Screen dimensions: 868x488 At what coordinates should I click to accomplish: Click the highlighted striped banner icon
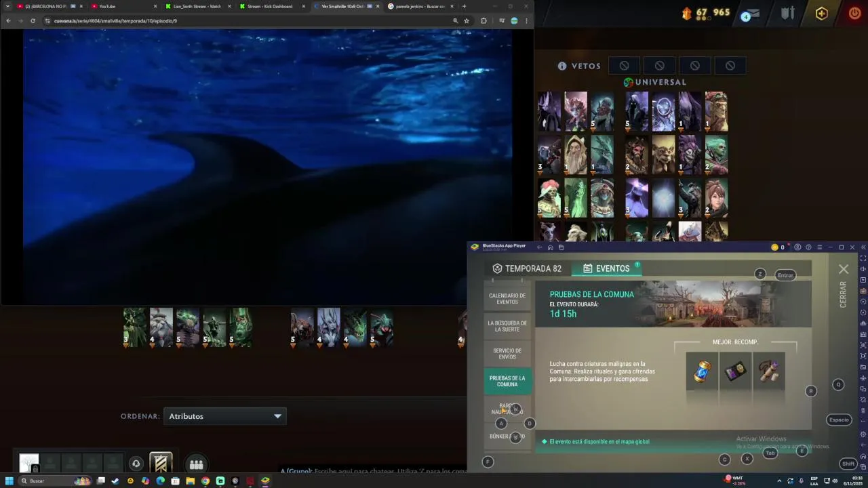[x=161, y=464]
